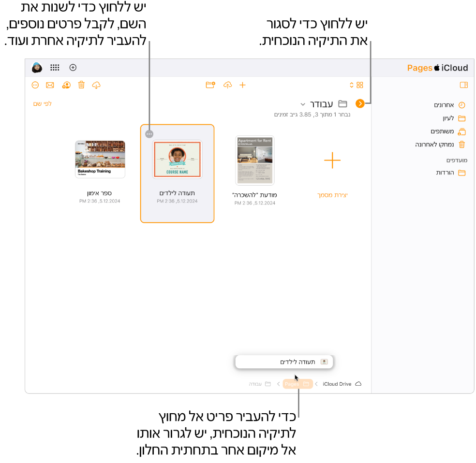The height and width of the screenshot is (463, 476).
Task: Go to Pages folder in path bar
Action: coord(297,384)
